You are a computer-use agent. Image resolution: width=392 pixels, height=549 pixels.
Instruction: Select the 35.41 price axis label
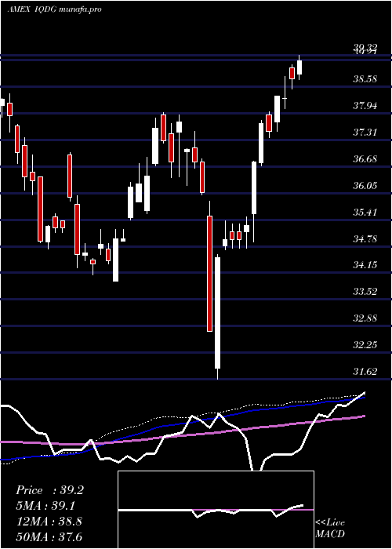[x=365, y=213]
